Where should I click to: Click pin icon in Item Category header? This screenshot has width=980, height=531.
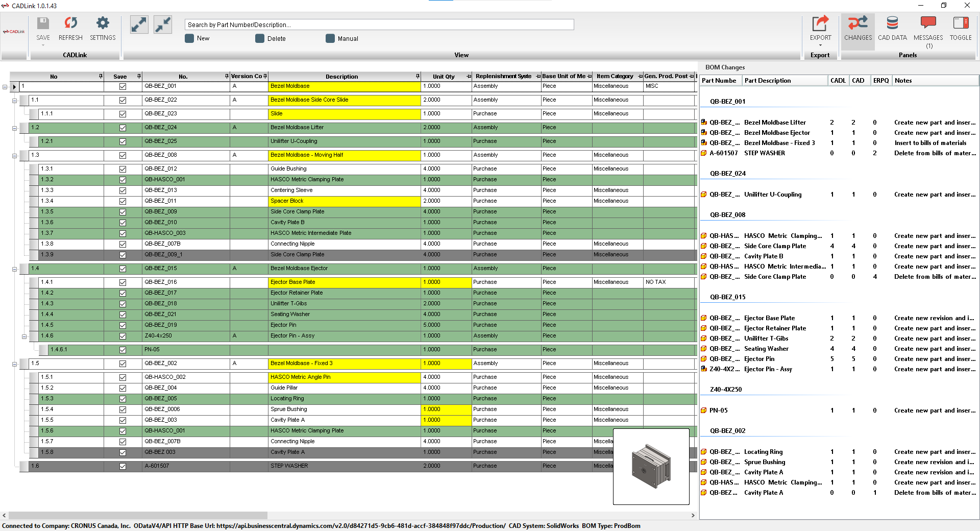click(x=640, y=76)
